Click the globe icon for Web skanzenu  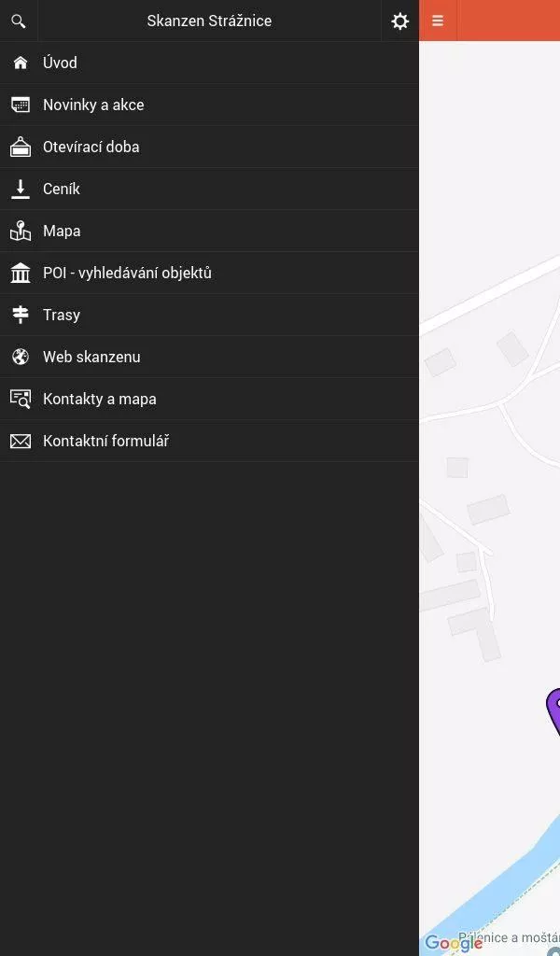coord(21,357)
